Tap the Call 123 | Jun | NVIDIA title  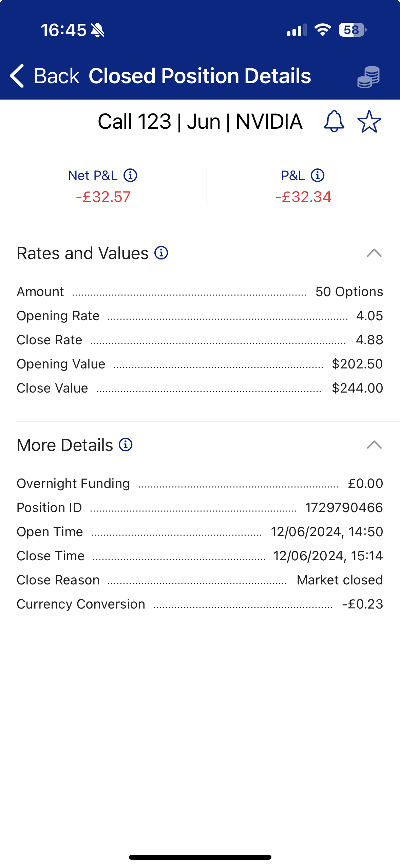[200, 122]
